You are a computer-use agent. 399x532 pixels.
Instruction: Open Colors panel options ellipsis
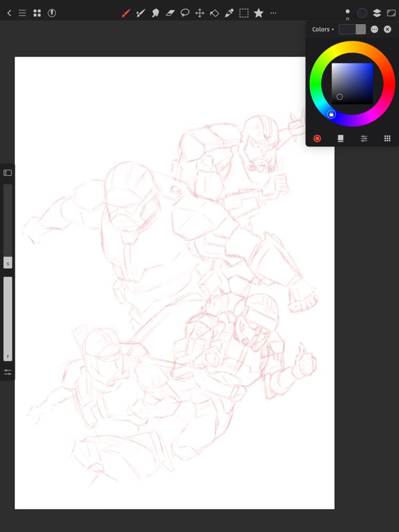click(x=374, y=29)
